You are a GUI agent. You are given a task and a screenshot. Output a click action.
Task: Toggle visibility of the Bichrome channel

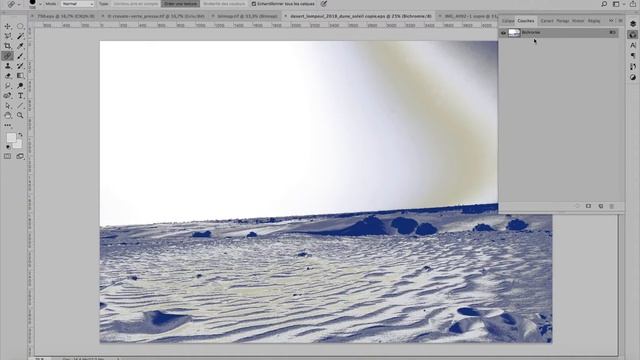(503, 33)
